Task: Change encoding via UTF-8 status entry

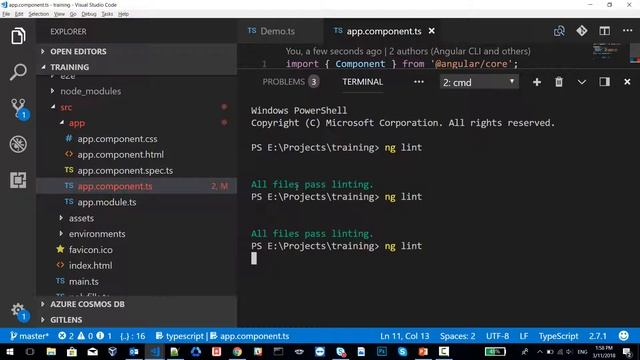Action: coord(497,336)
